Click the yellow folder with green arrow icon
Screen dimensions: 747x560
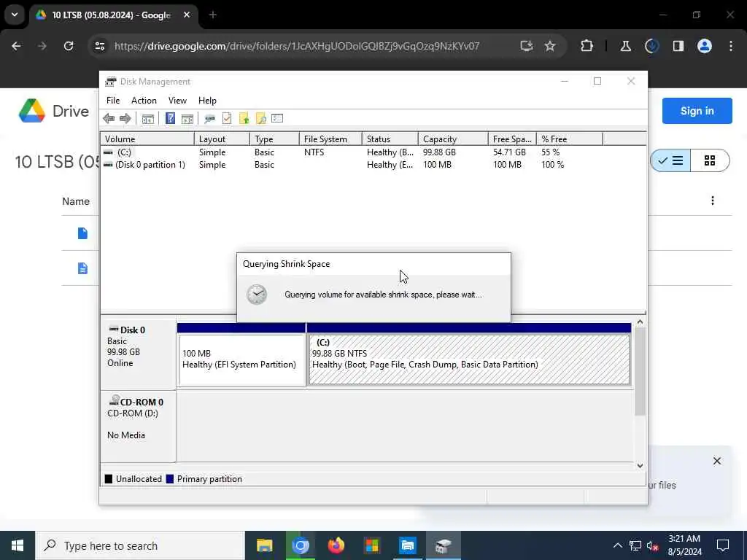244,119
